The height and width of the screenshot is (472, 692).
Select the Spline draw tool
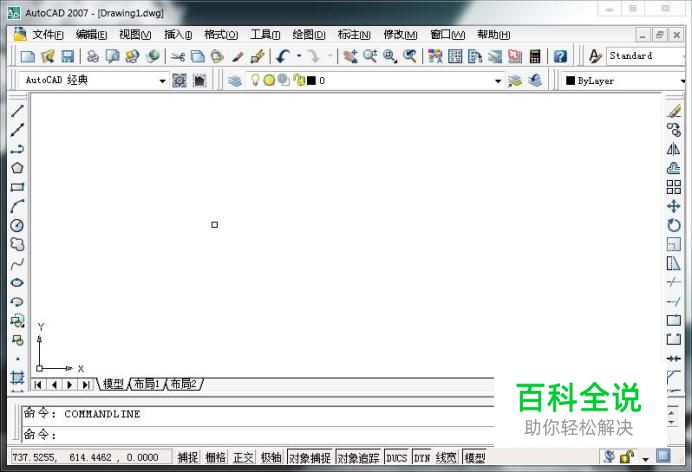pos(17,264)
